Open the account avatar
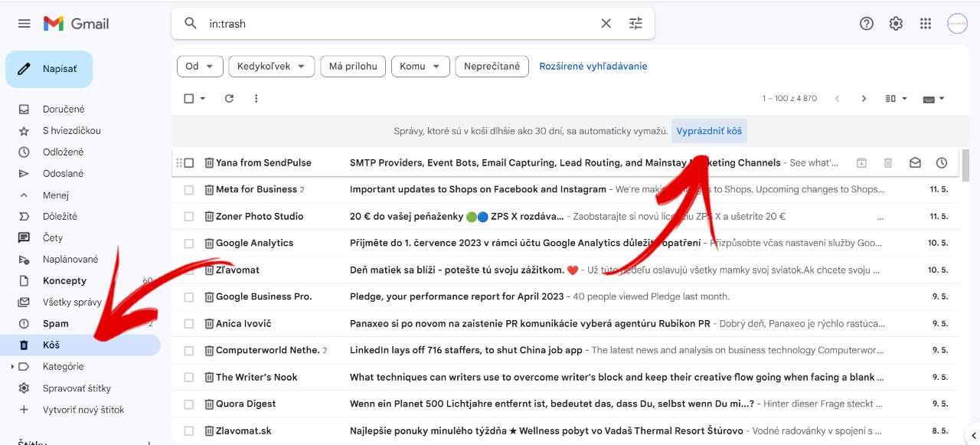This screenshot has height=445, width=980. 957,24
